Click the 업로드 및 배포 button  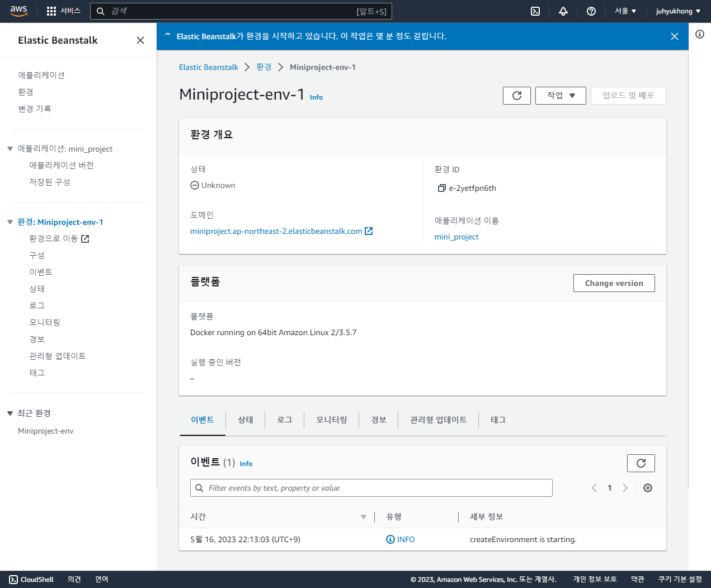[628, 96]
